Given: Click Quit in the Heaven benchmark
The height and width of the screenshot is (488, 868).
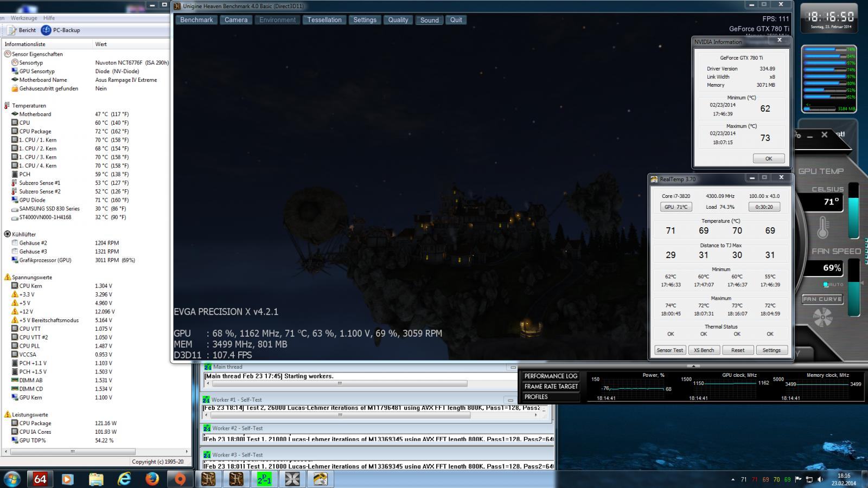Looking at the screenshot, I should tap(456, 20).
